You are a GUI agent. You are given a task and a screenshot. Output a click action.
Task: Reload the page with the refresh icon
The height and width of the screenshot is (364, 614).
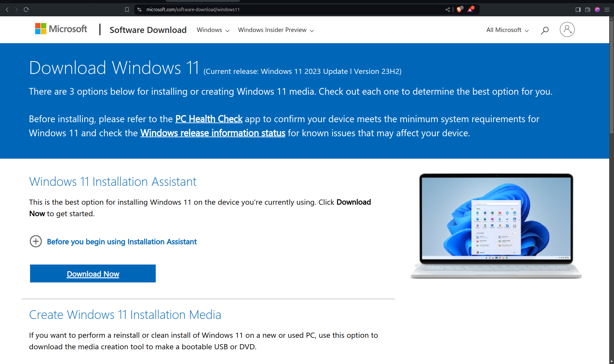click(26, 10)
